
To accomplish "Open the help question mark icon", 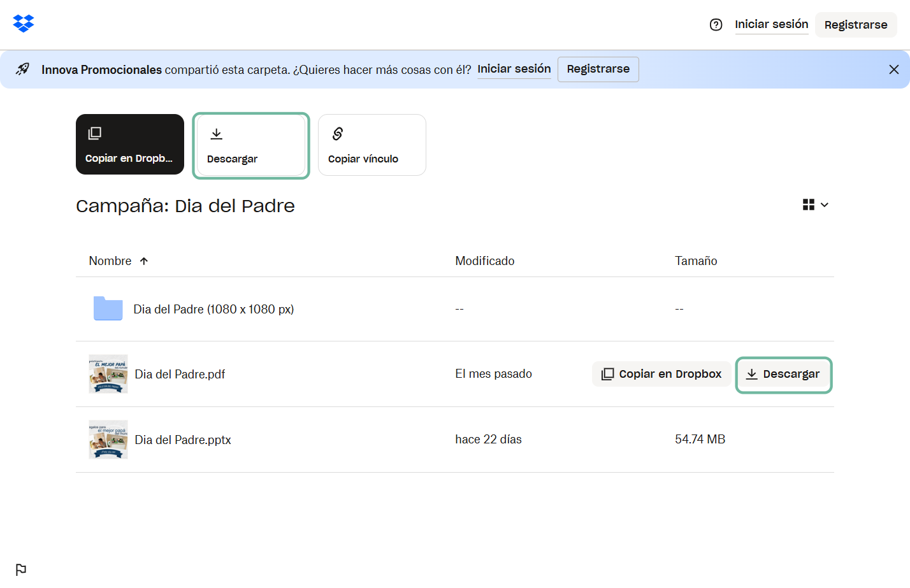I will [x=716, y=25].
